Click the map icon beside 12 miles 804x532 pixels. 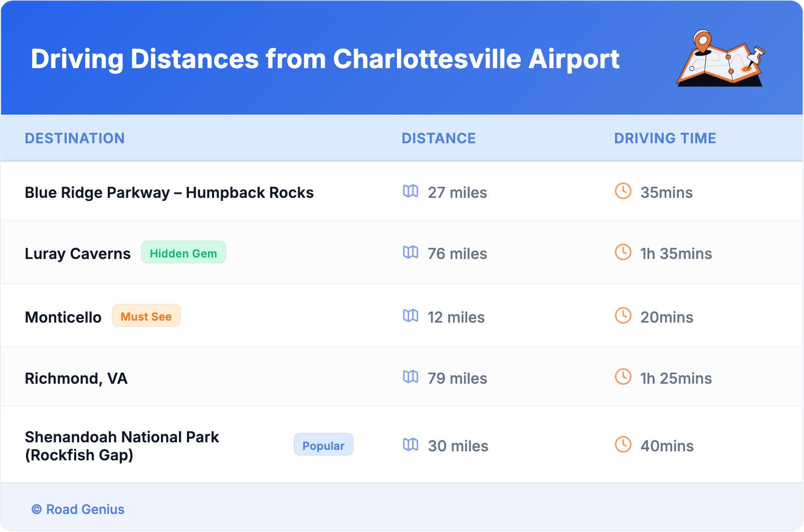coord(411,316)
